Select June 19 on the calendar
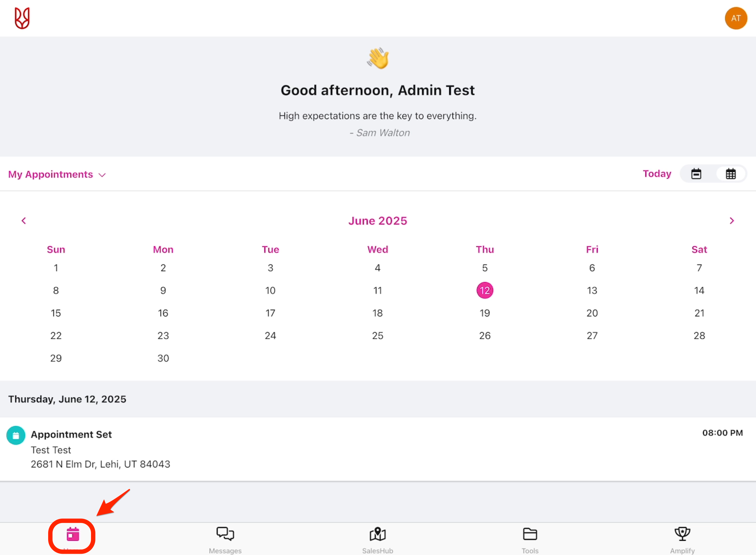The height and width of the screenshot is (555, 756). point(485,313)
